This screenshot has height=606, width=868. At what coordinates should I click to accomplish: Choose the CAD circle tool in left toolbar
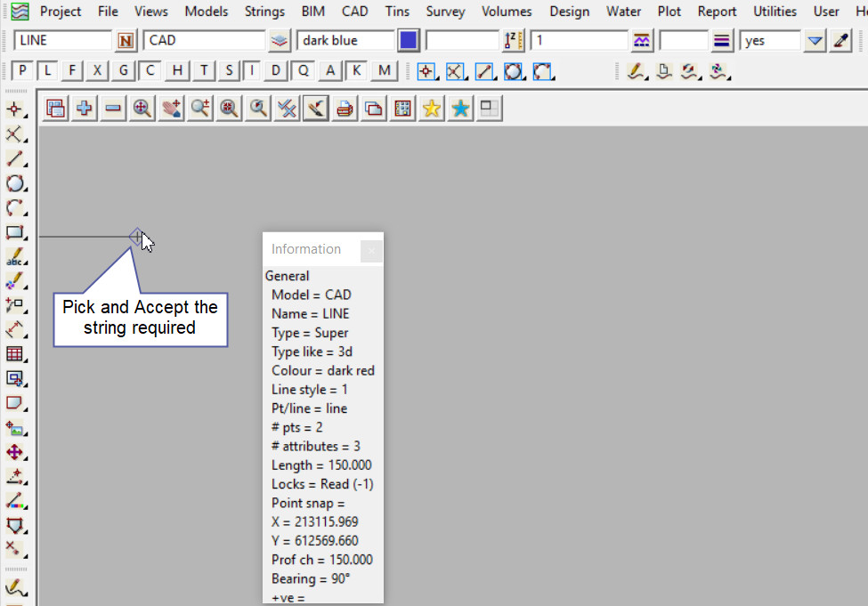(x=14, y=184)
